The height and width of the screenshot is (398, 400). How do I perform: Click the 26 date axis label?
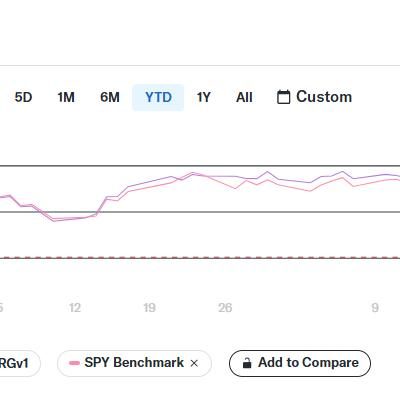click(x=225, y=307)
